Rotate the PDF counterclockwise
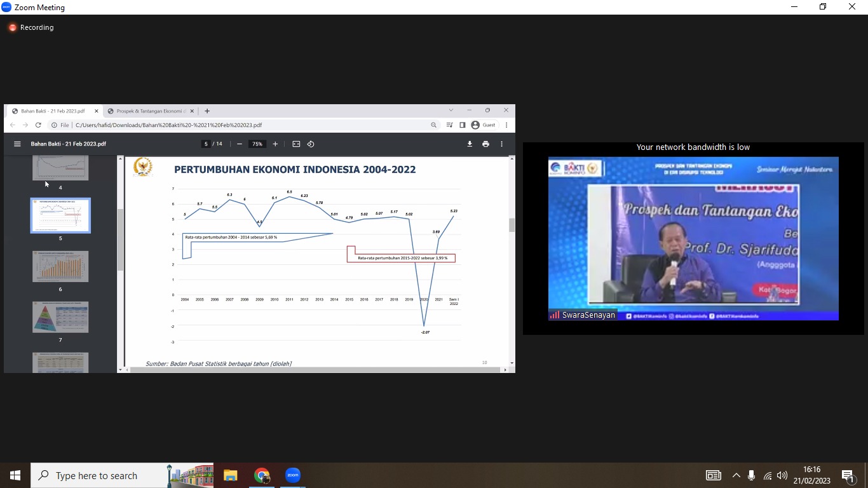868x488 pixels. [x=311, y=144]
